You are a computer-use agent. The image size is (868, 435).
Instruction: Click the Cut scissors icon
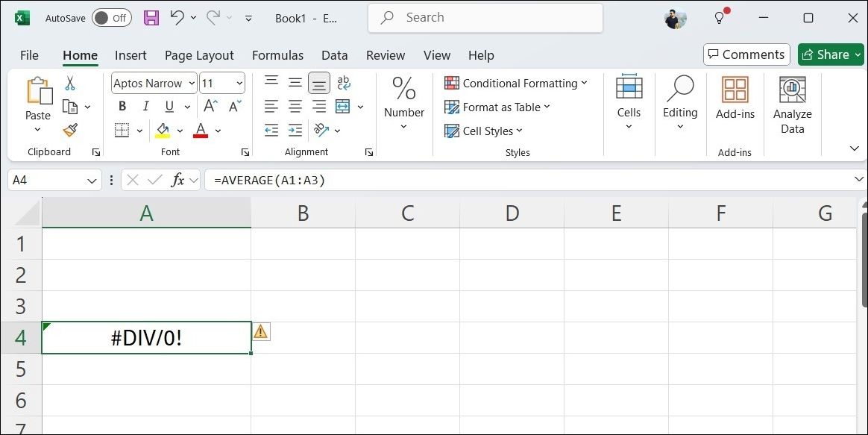(70, 83)
